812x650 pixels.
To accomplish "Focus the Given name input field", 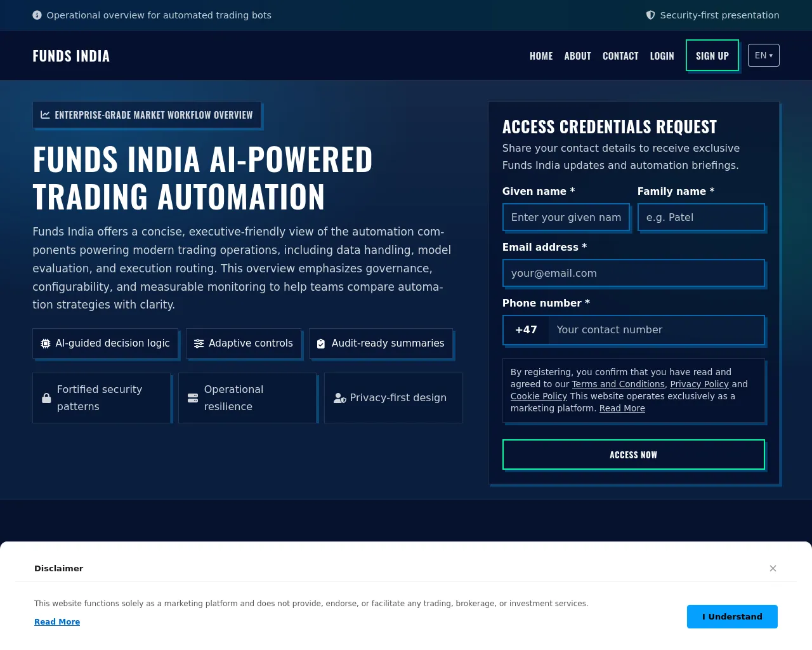I will tap(566, 217).
